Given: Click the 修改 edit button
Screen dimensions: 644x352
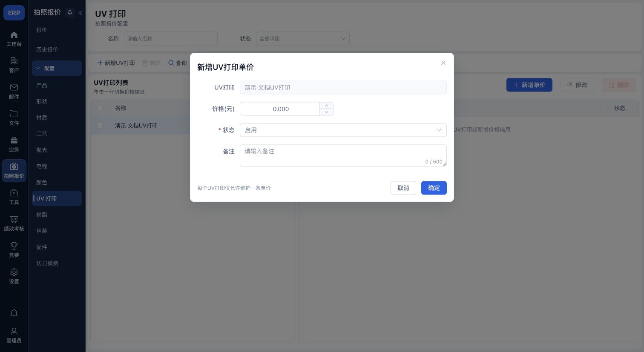Looking at the screenshot, I should tap(577, 85).
